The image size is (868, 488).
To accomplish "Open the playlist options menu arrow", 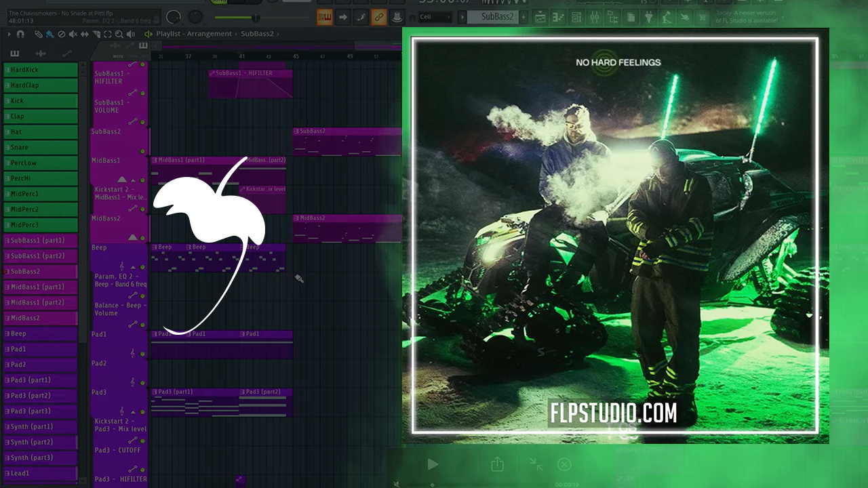I will 9,34.
